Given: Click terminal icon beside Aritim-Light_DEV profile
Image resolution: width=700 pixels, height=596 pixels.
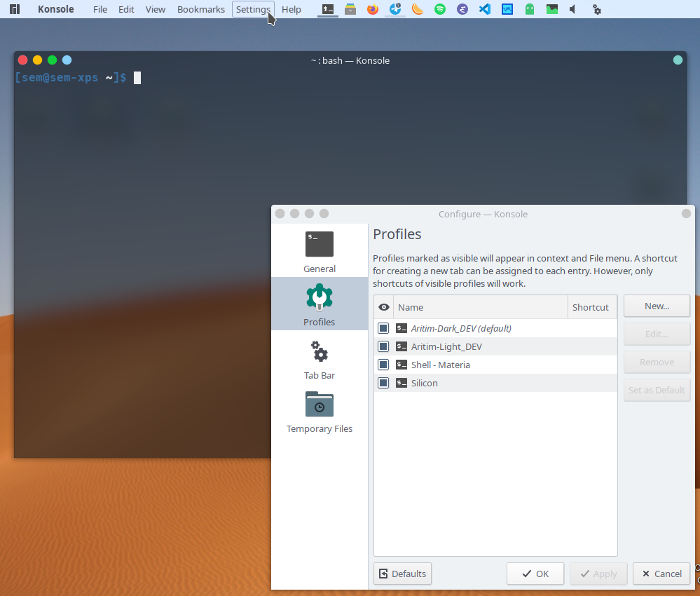Looking at the screenshot, I should tap(402, 346).
